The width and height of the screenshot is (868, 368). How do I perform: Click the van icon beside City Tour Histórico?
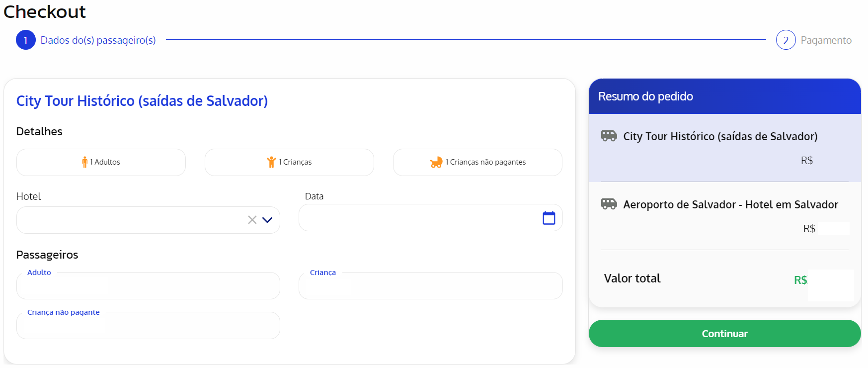(609, 136)
